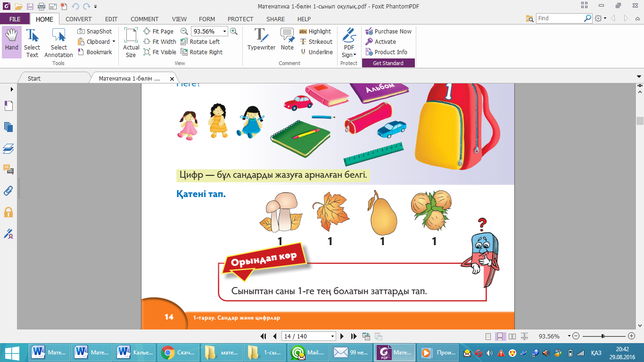Image resolution: width=644 pixels, height=362 pixels.
Task: Click the Open file icon in quick access
Action: point(18,7)
